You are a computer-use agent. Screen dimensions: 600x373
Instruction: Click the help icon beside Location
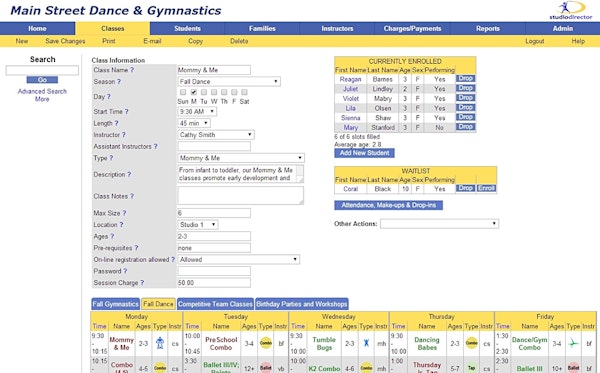(x=121, y=225)
